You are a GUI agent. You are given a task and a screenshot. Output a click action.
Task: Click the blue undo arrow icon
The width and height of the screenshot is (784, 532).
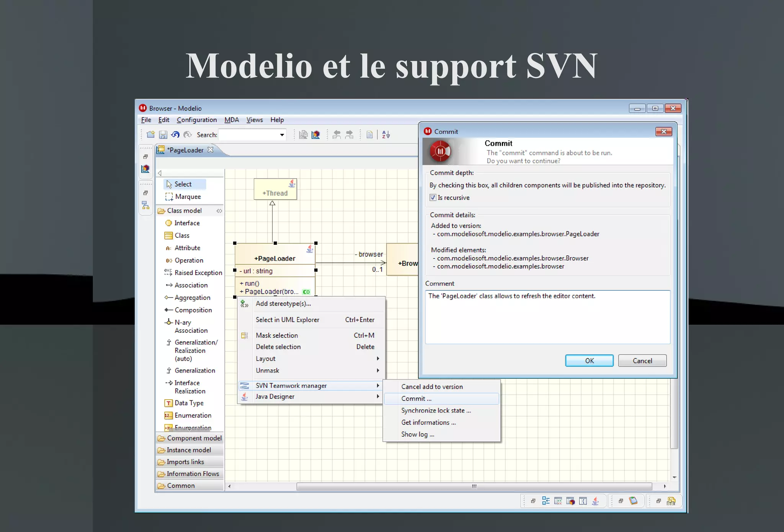[x=175, y=135]
